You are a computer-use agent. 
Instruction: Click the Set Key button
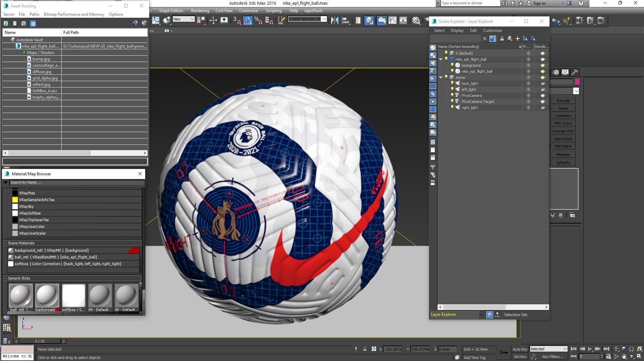tap(520, 357)
